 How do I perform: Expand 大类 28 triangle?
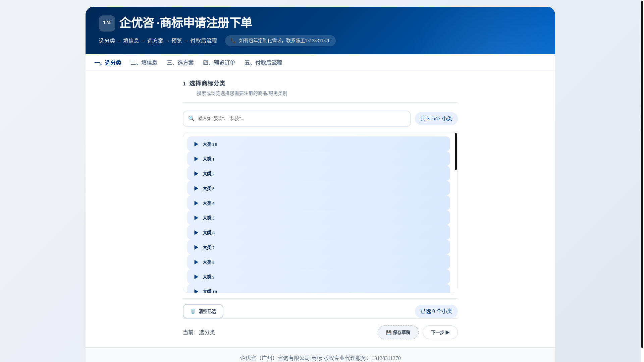(x=196, y=144)
